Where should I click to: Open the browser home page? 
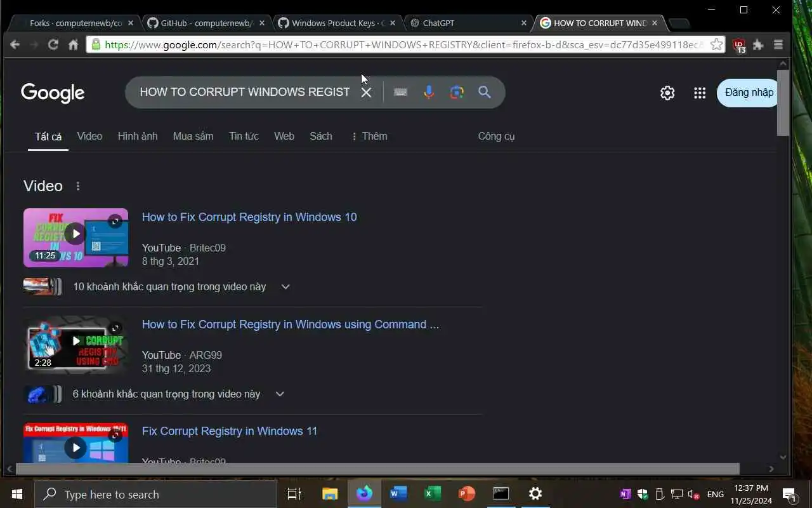[x=74, y=44]
